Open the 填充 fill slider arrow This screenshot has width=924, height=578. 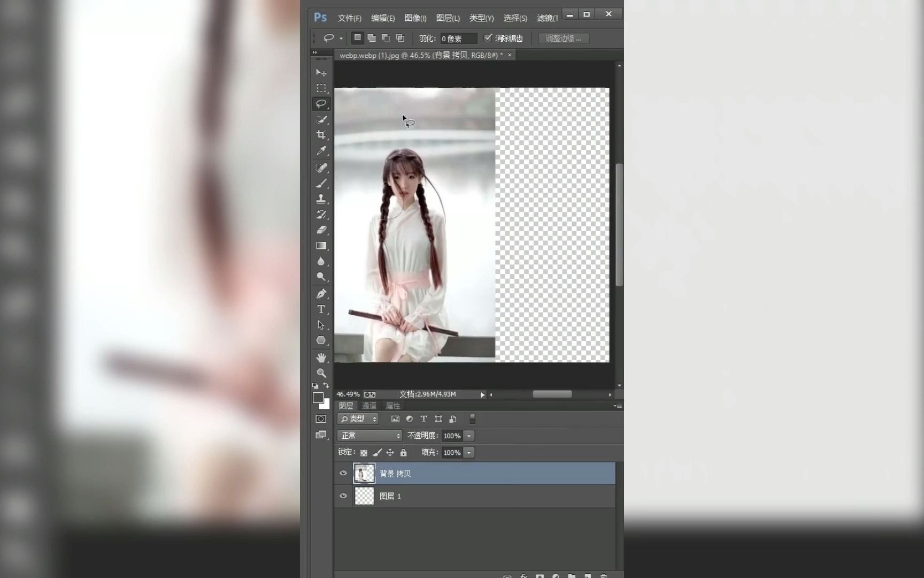469,453
